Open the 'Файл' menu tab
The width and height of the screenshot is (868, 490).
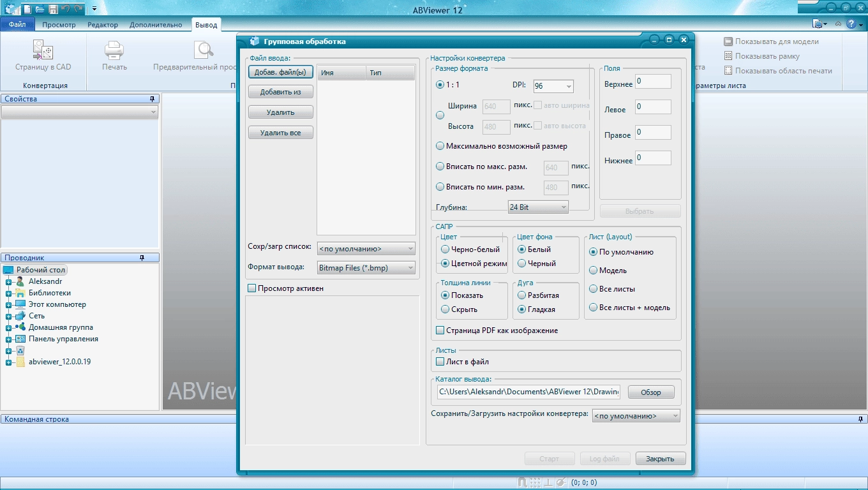[17, 25]
